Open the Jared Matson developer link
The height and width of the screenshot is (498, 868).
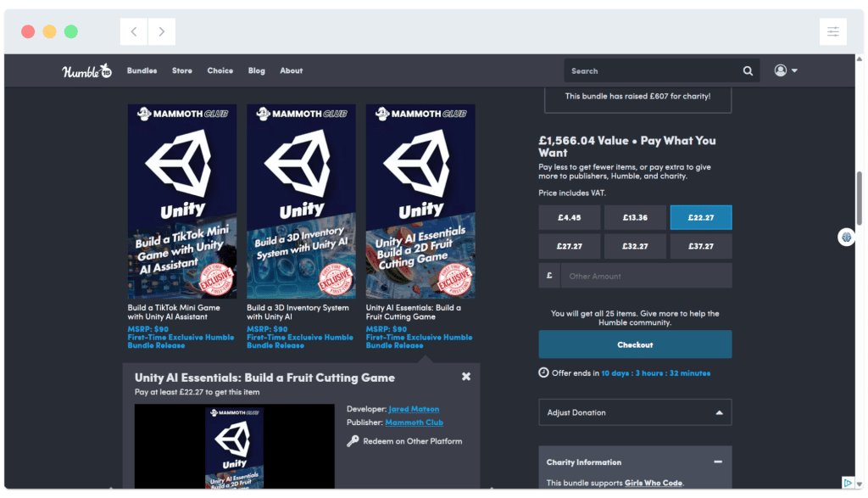(x=414, y=409)
